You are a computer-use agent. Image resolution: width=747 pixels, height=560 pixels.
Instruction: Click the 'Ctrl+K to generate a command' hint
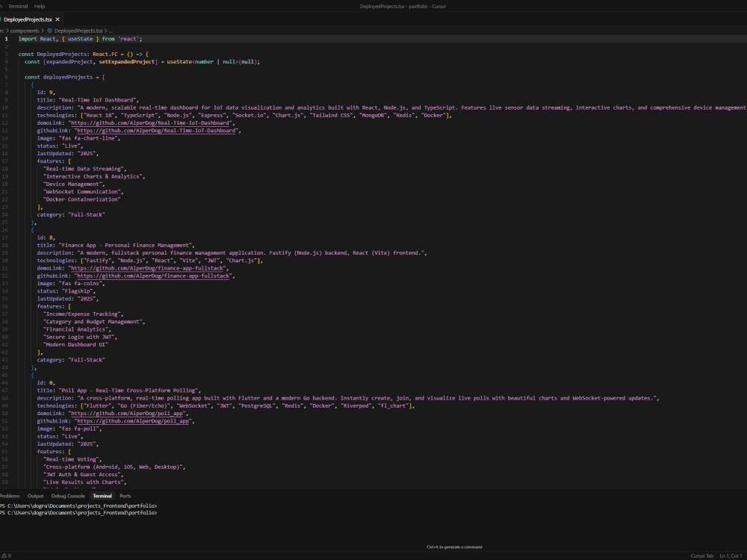coord(454,547)
